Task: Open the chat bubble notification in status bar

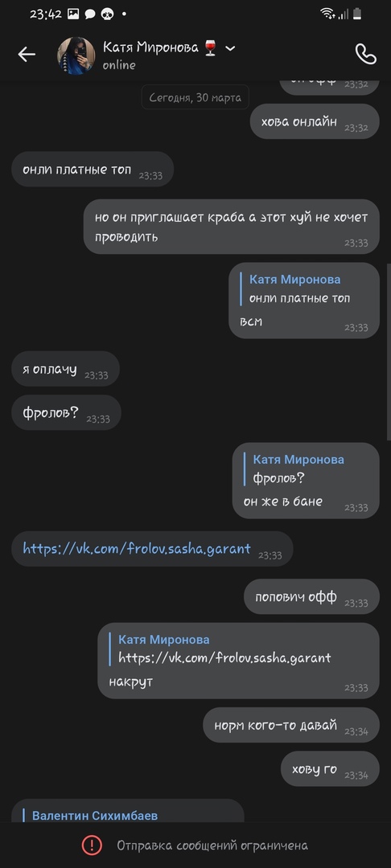Action: (90, 14)
